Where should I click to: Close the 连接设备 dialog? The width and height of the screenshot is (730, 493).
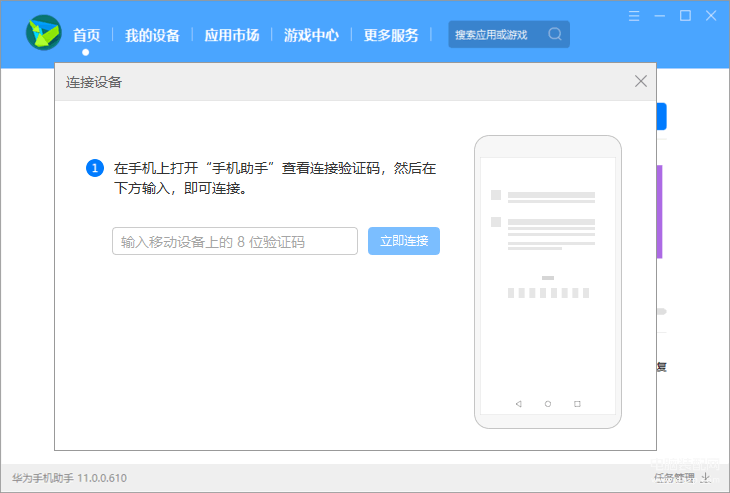point(641,81)
